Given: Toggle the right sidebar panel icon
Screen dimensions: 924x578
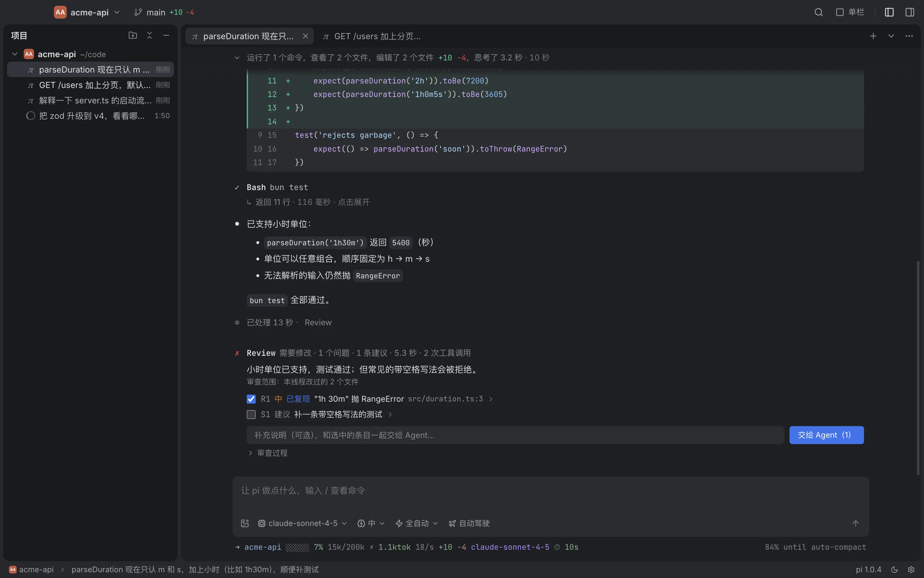Looking at the screenshot, I should [910, 12].
